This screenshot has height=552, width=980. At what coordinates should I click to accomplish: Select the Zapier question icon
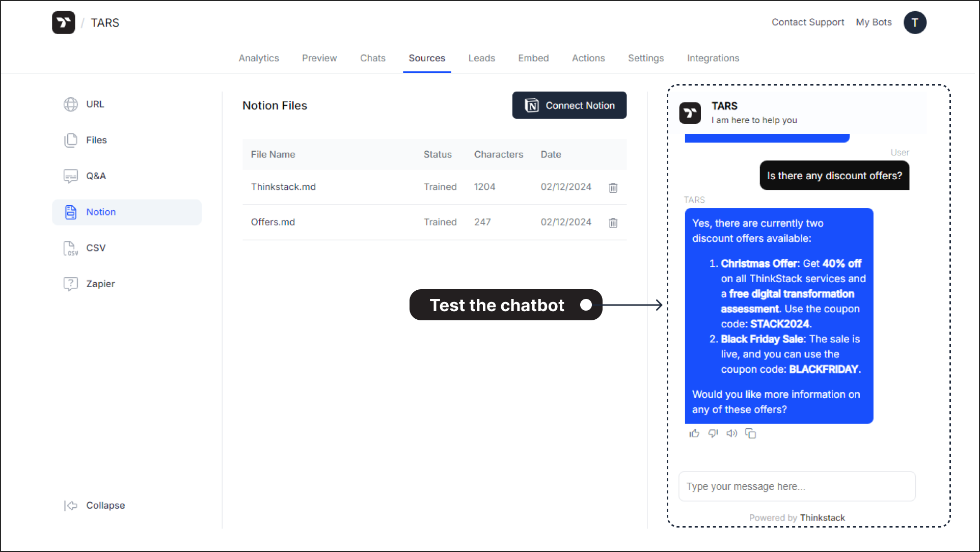(71, 284)
